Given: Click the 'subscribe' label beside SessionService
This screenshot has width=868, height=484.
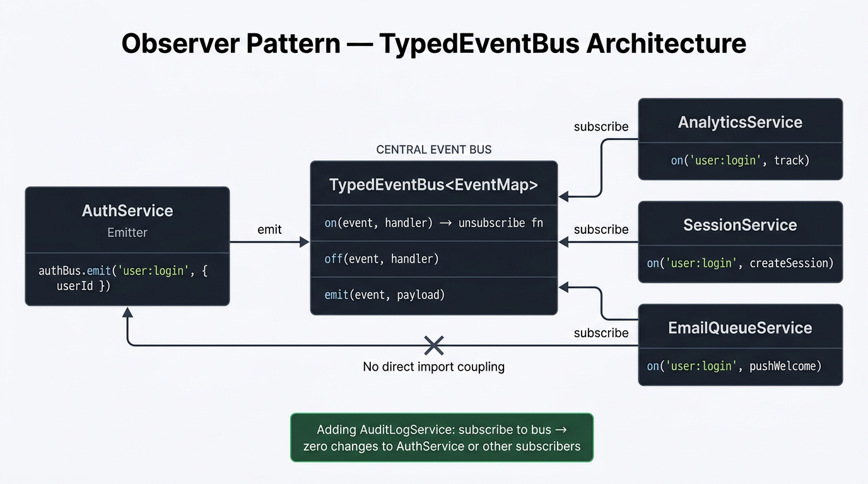Looking at the screenshot, I should [x=601, y=229].
